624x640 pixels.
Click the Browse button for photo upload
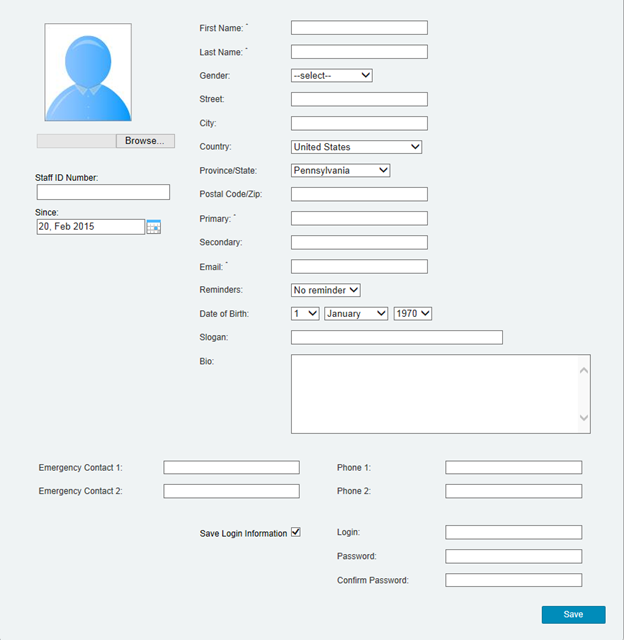tap(145, 141)
